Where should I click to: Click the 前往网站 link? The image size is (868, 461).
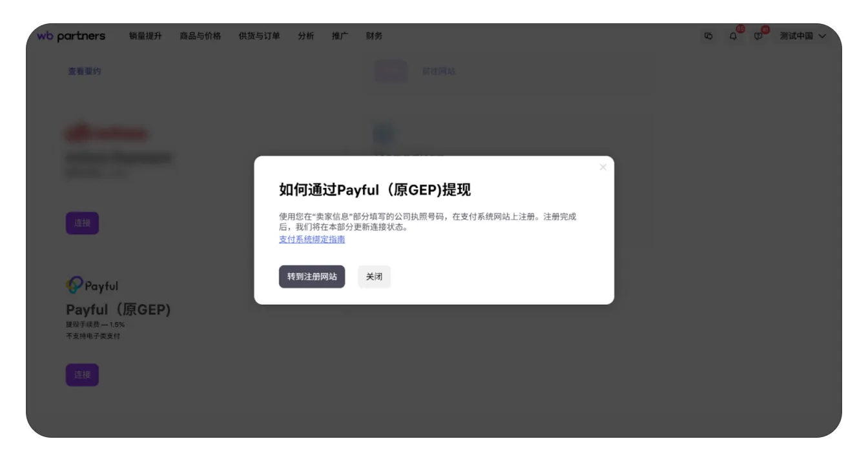click(x=439, y=71)
